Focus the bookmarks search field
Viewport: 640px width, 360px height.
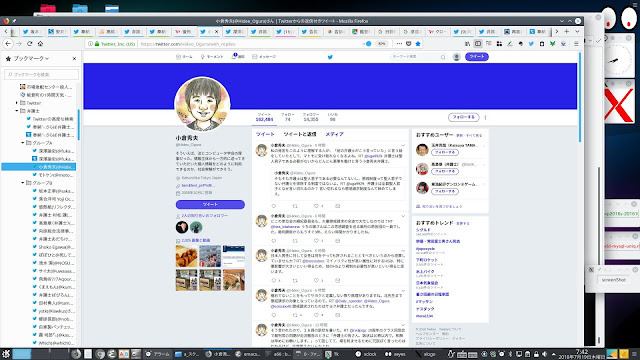42,74
